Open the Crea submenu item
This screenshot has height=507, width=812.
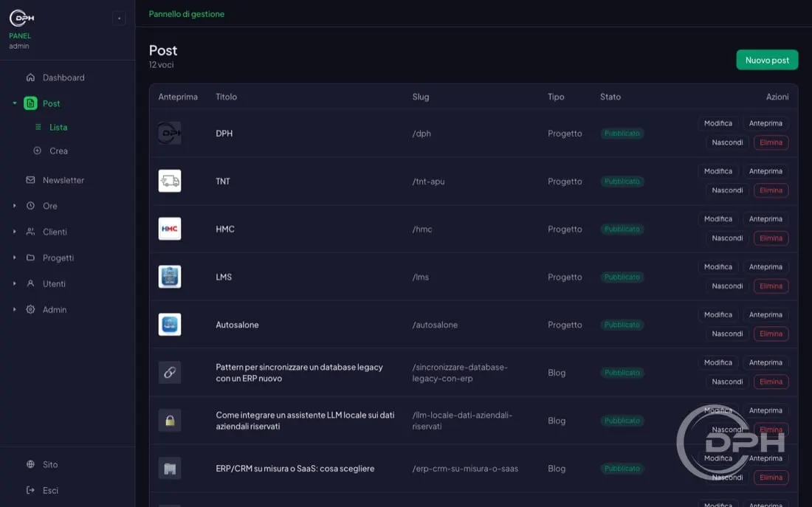click(x=58, y=151)
